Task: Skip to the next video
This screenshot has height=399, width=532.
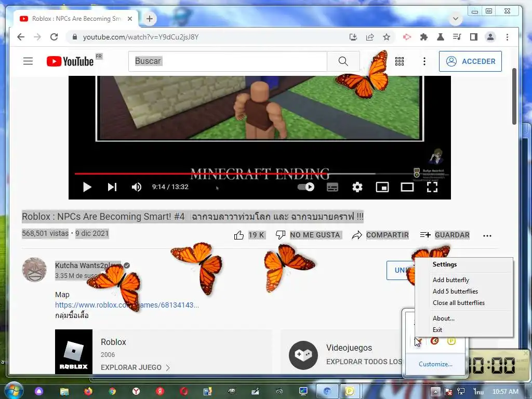Action: coord(112,187)
